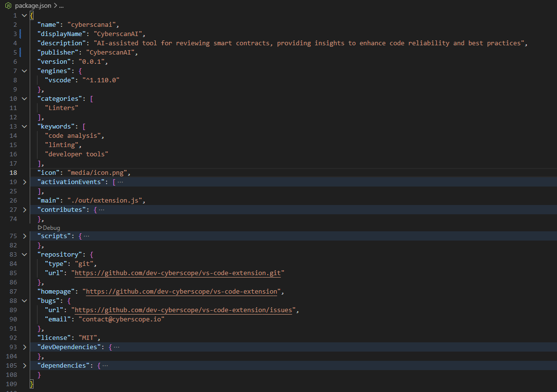557x392 pixels.
Task: Collapse the root object at line 1
Action: pos(24,16)
